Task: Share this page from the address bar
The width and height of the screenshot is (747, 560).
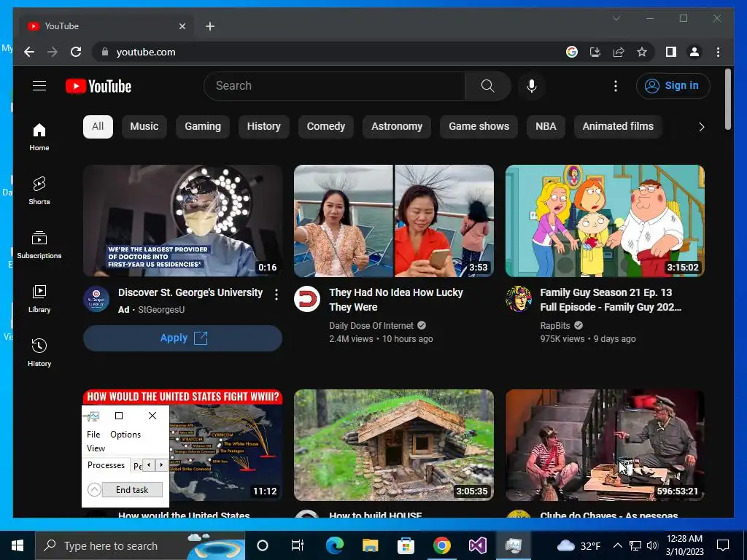Action: (x=619, y=52)
